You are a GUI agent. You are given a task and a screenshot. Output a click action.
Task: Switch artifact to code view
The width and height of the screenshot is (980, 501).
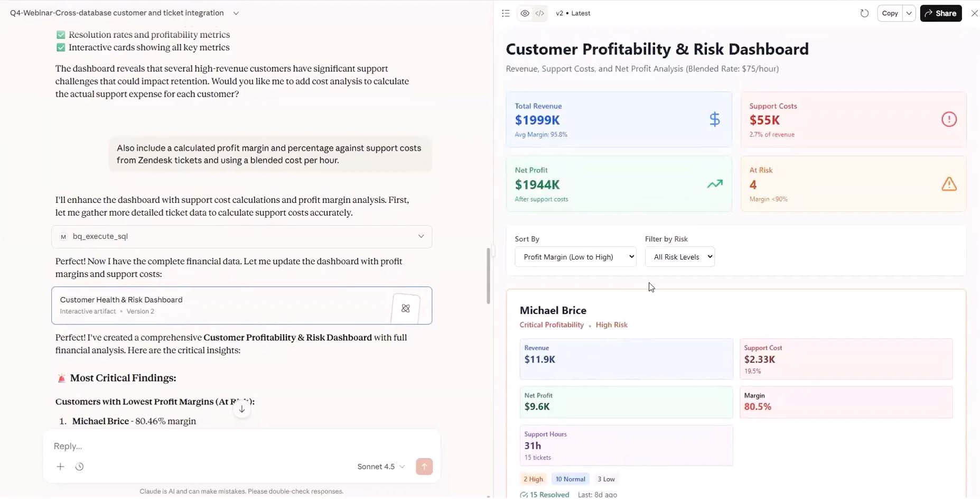tap(539, 13)
